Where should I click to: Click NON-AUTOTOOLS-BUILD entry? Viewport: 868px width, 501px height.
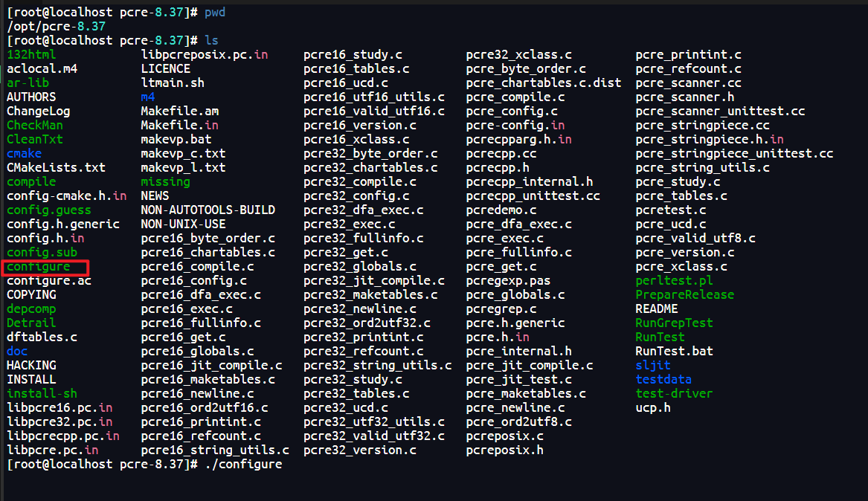[x=208, y=210]
